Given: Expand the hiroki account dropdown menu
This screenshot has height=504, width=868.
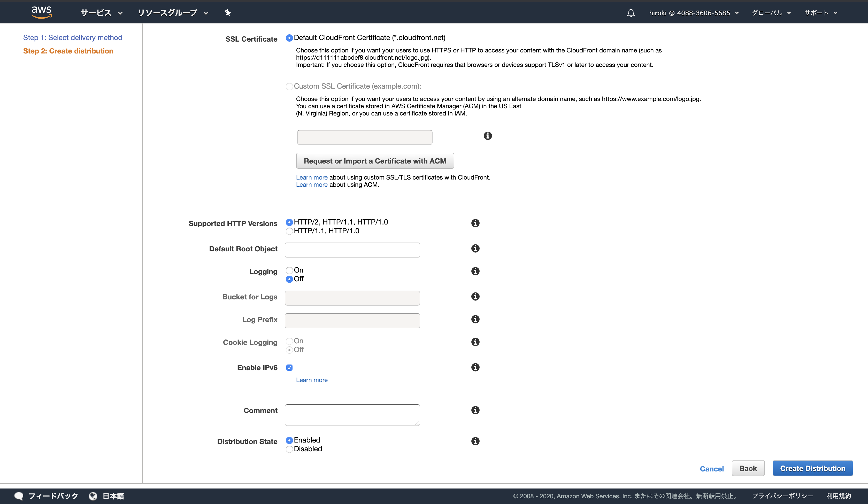Looking at the screenshot, I should (x=693, y=13).
